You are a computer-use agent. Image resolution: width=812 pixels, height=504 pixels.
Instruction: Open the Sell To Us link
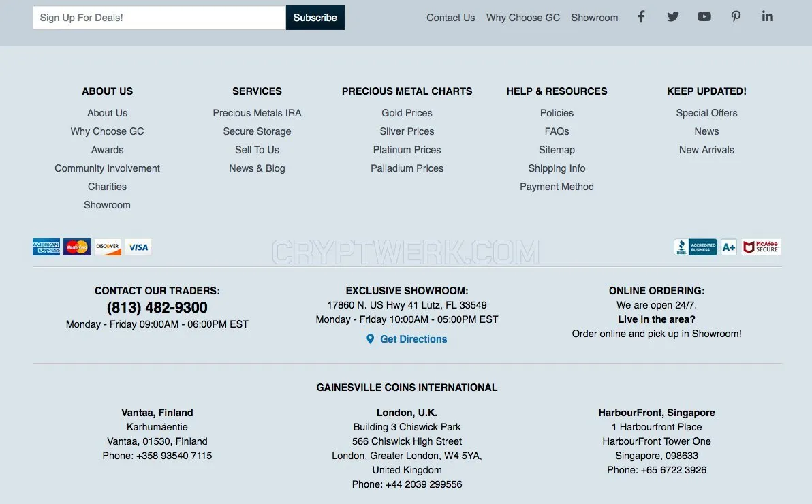[x=257, y=150]
